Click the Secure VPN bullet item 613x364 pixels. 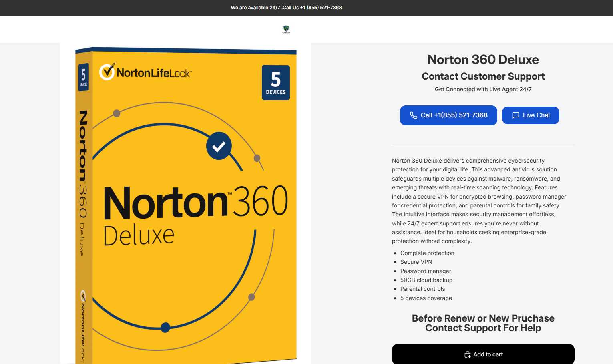(x=416, y=262)
